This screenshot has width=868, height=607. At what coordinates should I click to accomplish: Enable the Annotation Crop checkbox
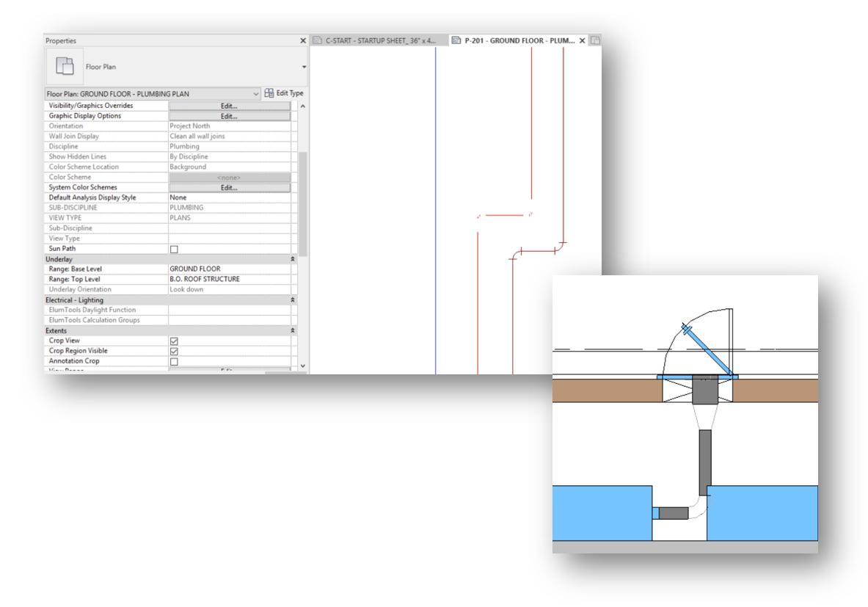pos(174,360)
